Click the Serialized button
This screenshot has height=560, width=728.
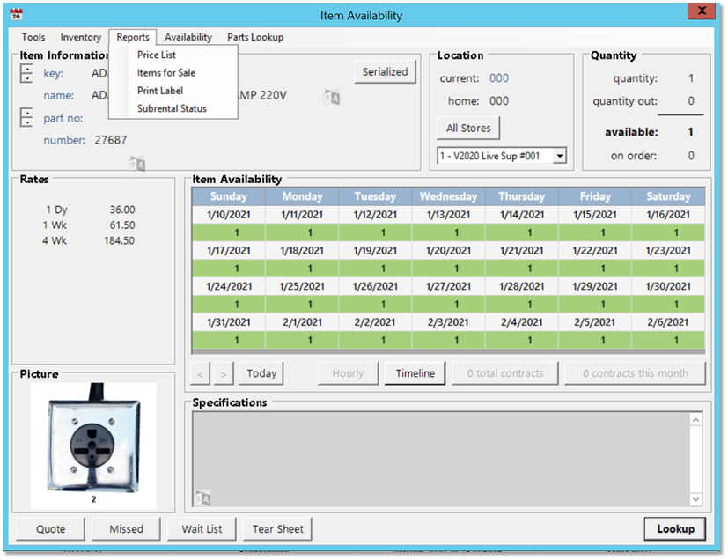pos(386,72)
